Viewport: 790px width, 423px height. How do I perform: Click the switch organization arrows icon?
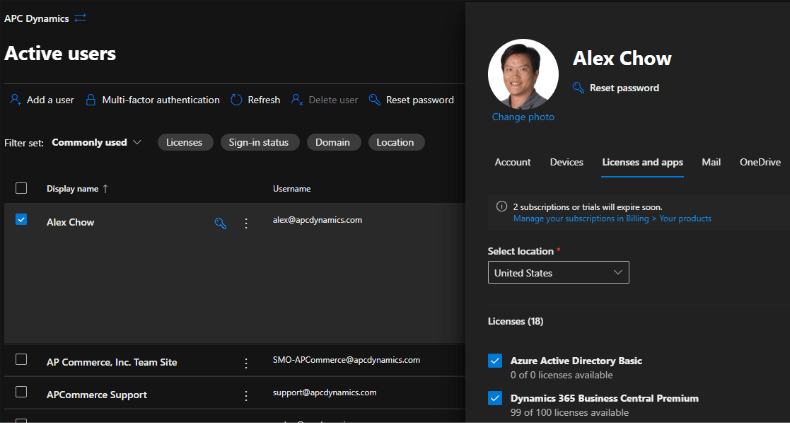pyautogui.click(x=81, y=18)
